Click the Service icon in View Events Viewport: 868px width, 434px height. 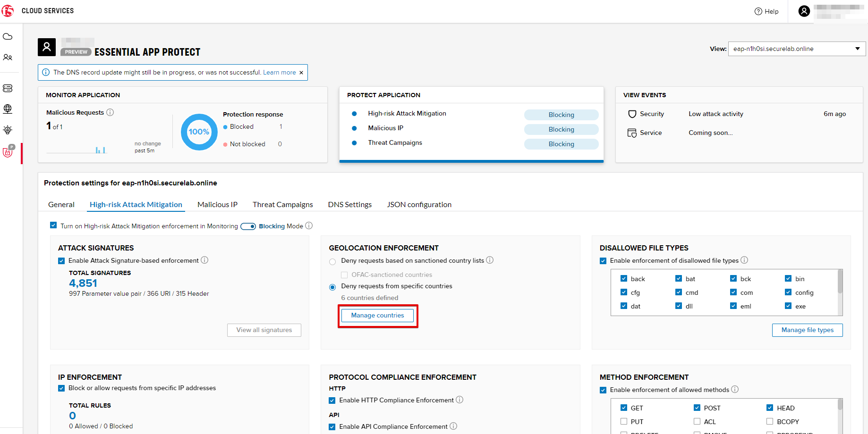632,133
